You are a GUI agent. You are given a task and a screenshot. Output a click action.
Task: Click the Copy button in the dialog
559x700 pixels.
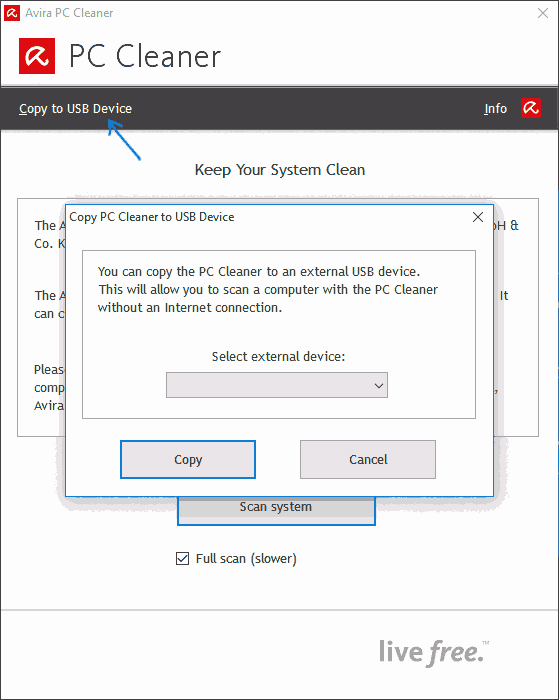[188, 459]
